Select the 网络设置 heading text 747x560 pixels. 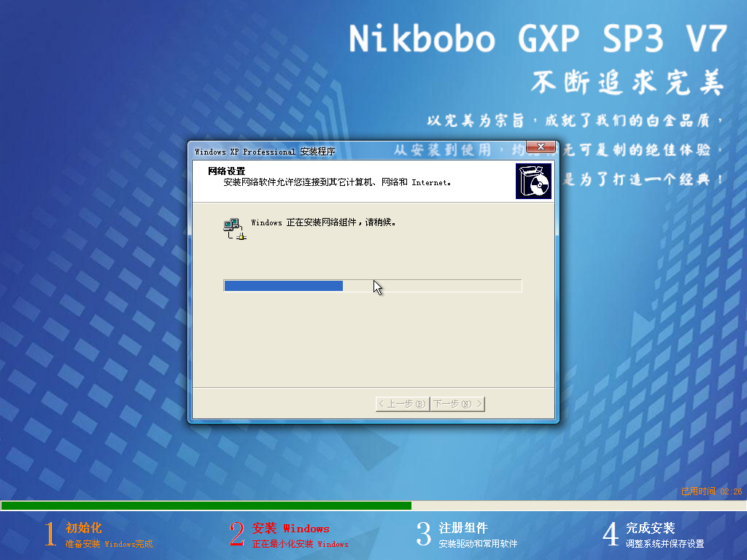tap(226, 171)
